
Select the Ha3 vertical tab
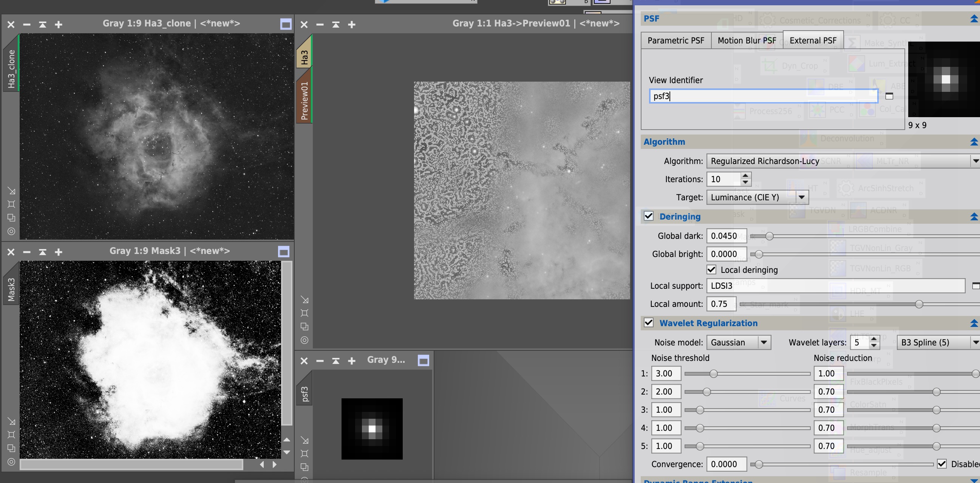click(304, 51)
